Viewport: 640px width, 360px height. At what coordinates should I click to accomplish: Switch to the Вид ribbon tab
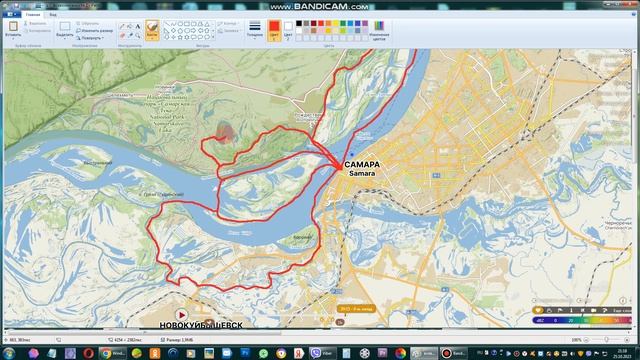53,15
